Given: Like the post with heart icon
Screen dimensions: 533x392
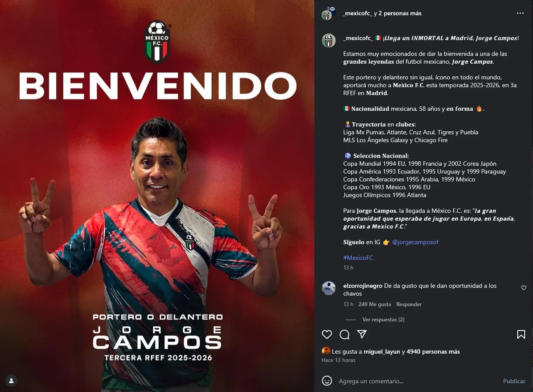Looking at the screenshot, I should (327, 334).
